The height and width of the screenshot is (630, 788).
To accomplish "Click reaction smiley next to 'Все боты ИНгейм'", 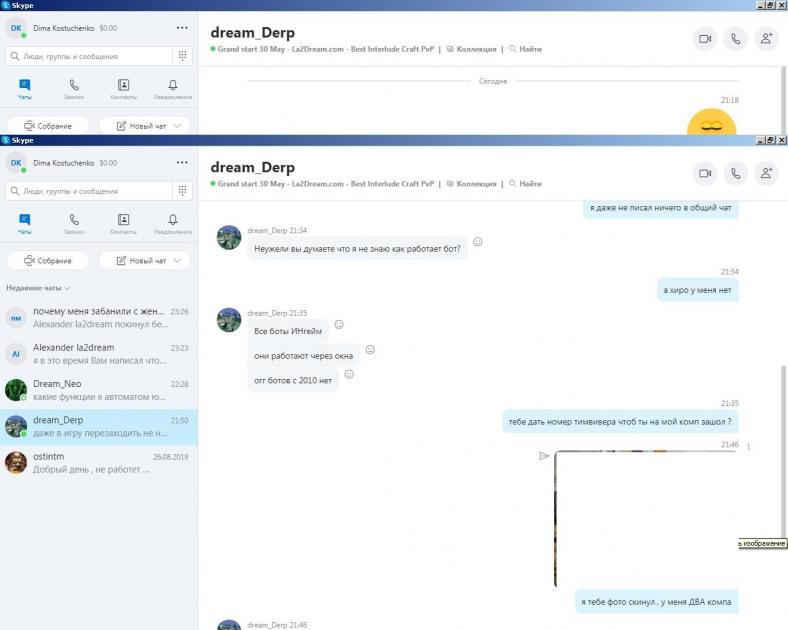I will [x=339, y=325].
